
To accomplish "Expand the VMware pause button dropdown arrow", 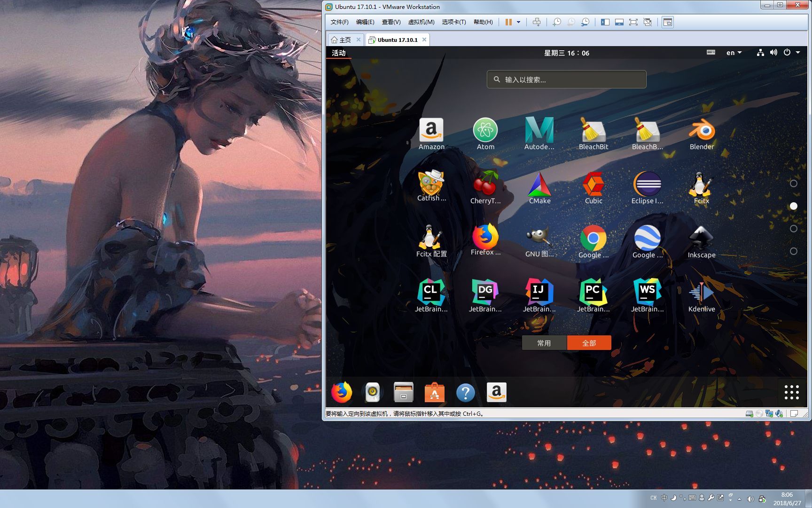I will click(x=519, y=22).
